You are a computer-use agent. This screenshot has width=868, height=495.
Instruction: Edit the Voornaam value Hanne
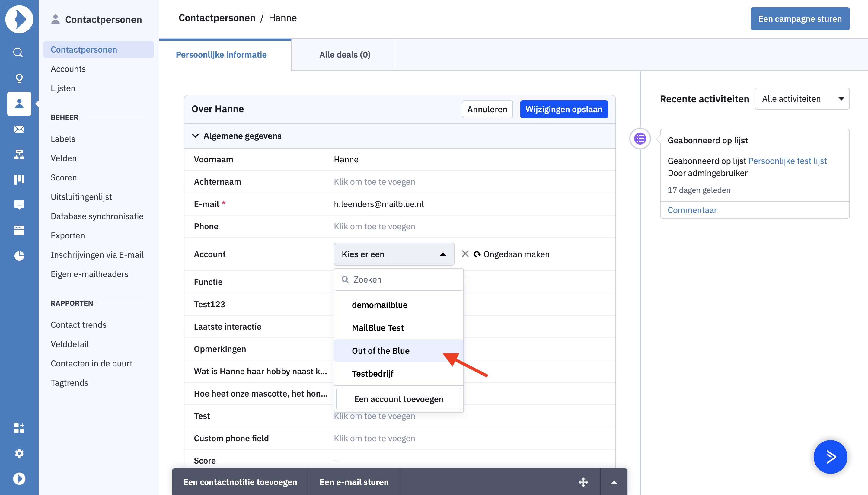point(346,159)
